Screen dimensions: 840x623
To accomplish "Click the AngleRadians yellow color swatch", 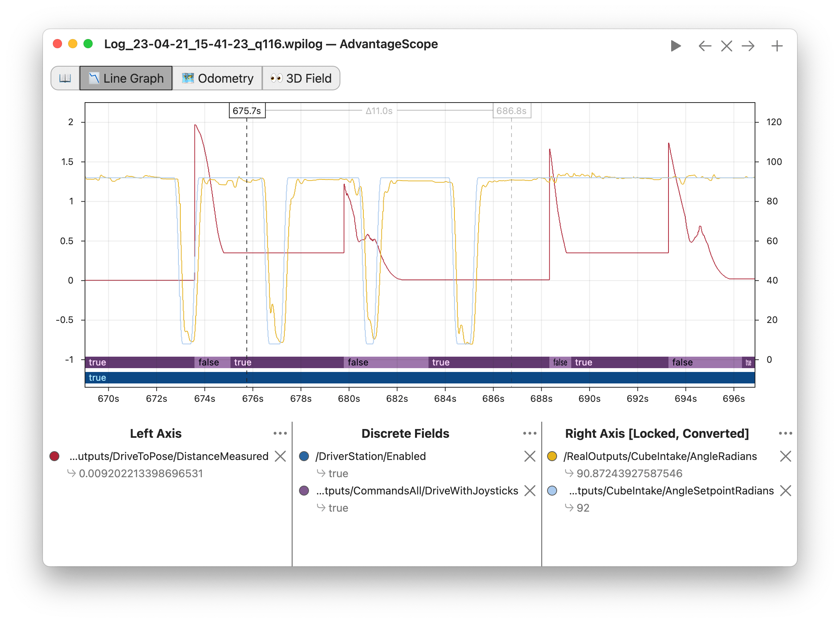I will (x=552, y=456).
